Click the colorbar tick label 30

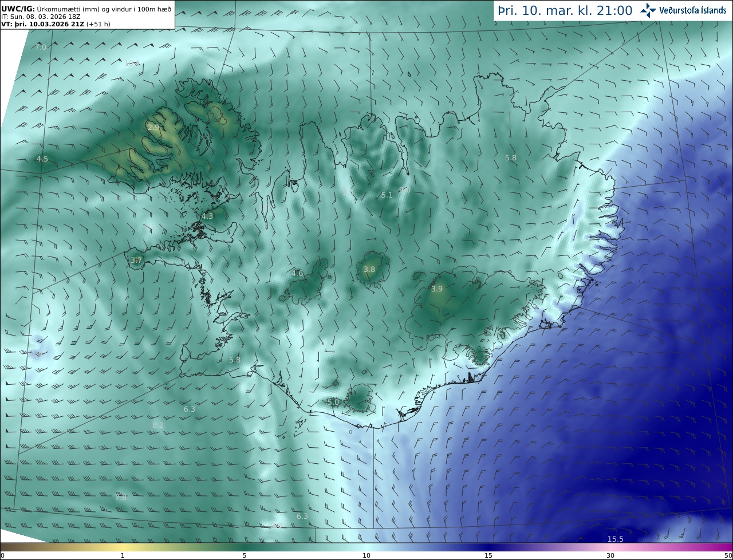tap(610, 555)
